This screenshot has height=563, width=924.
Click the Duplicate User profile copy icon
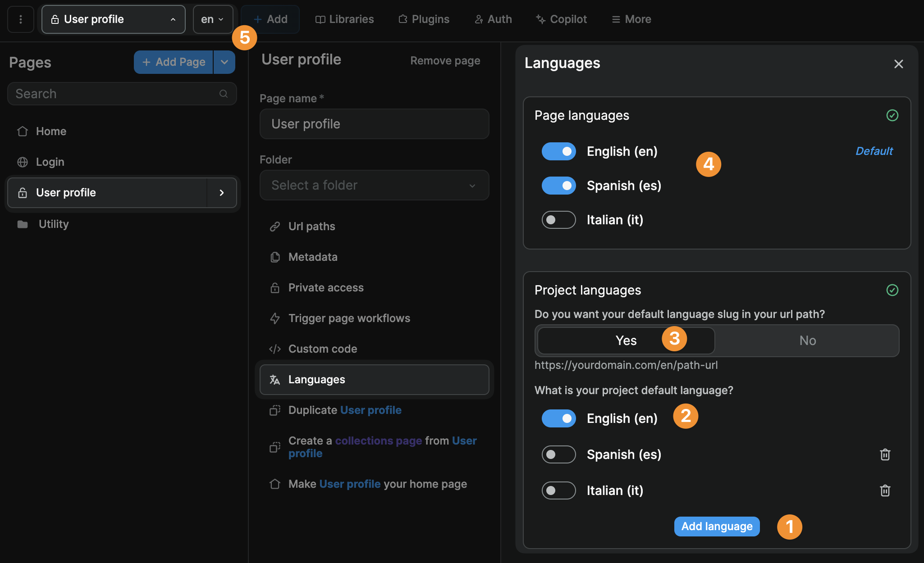(275, 410)
